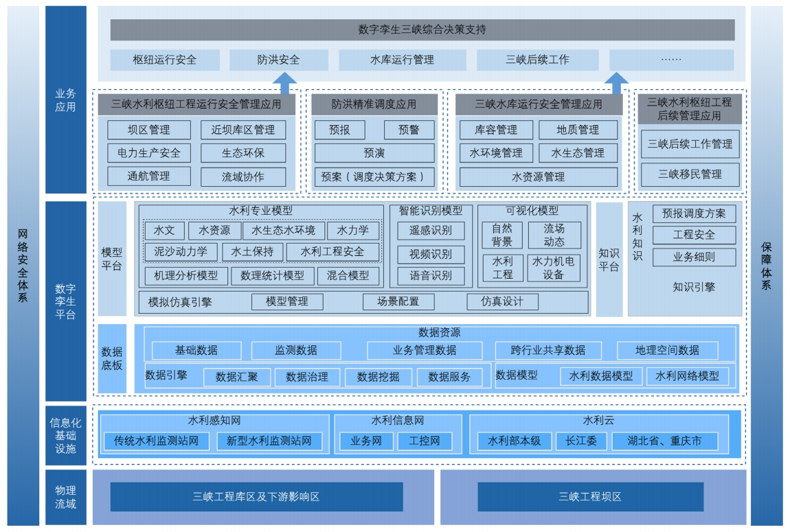This screenshot has height=532, width=790.
Task: Select the 水文 model box
Action: tap(164, 231)
